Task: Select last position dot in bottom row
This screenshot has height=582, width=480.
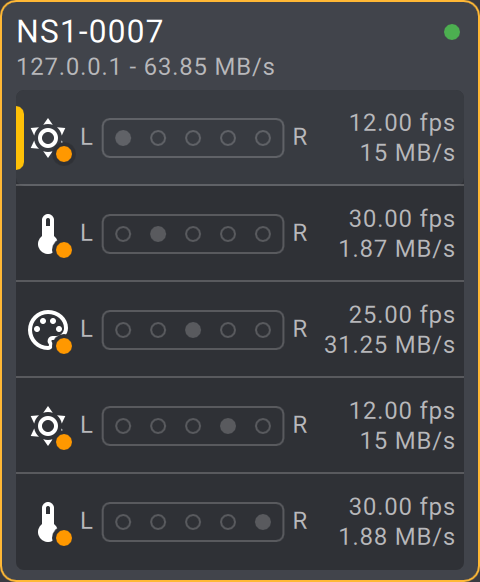Action: pos(263,521)
